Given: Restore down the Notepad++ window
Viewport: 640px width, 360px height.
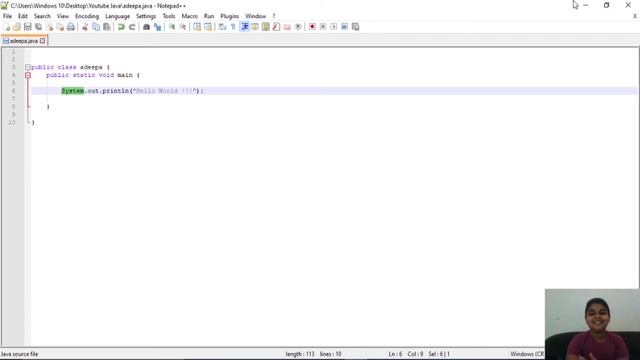Looking at the screenshot, I should pyautogui.click(x=607, y=5).
